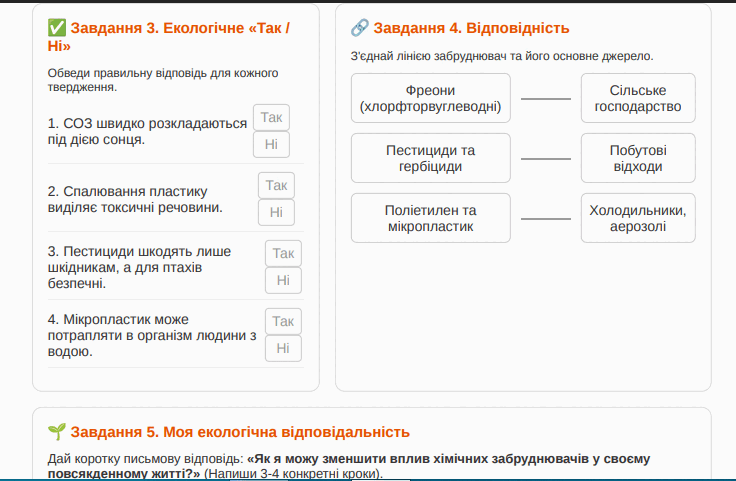Click the connector line next to 'Фреони'

click(x=546, y=99)
